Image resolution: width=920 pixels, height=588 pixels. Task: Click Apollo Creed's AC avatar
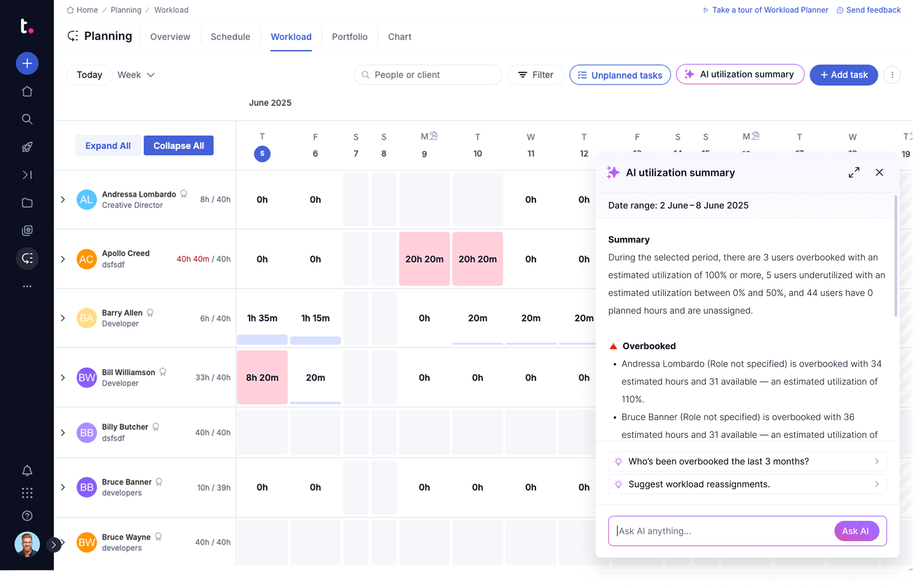pos(87,259)
